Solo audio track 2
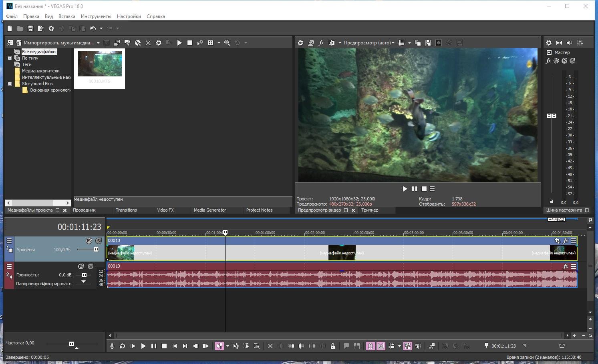 point(91,266)
